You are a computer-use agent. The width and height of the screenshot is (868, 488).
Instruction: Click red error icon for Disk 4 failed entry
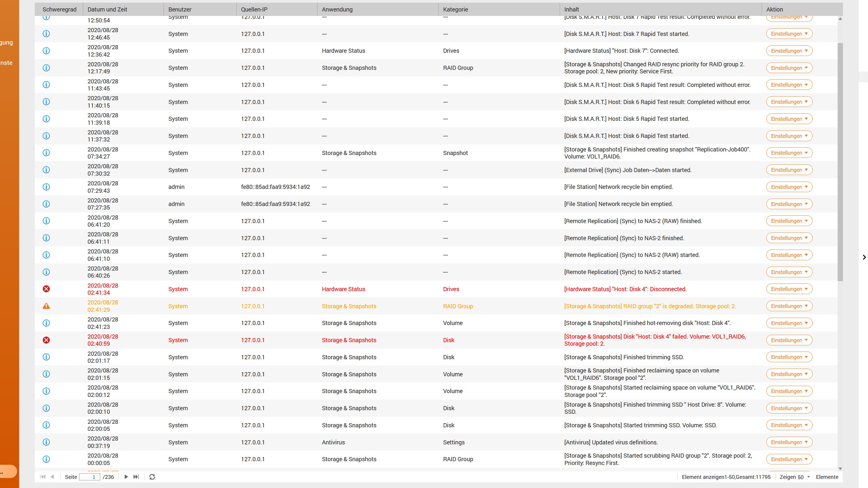46,340
